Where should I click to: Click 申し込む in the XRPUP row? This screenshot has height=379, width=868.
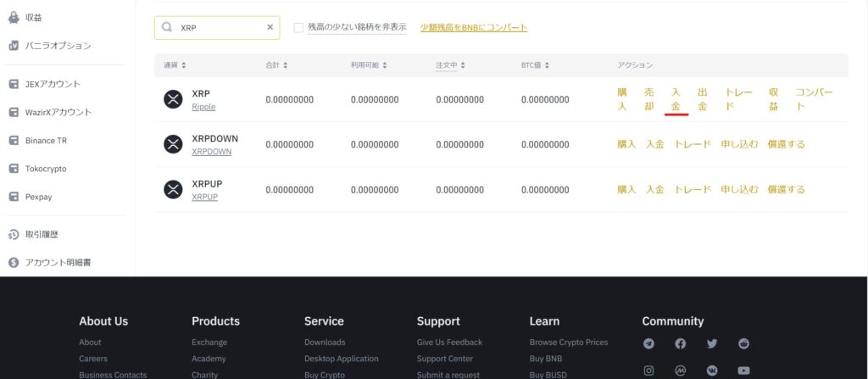(739, 190)
